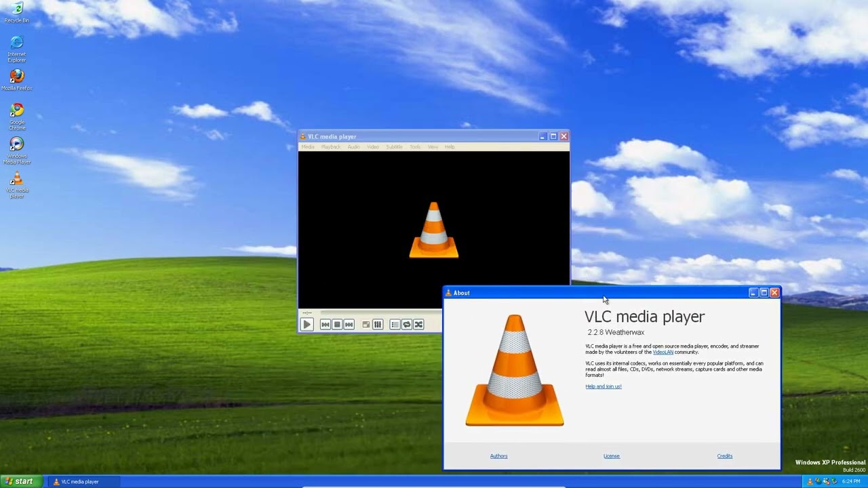Open the Video menu in VLC
This screenshot has width=868, height=488.
373,147
